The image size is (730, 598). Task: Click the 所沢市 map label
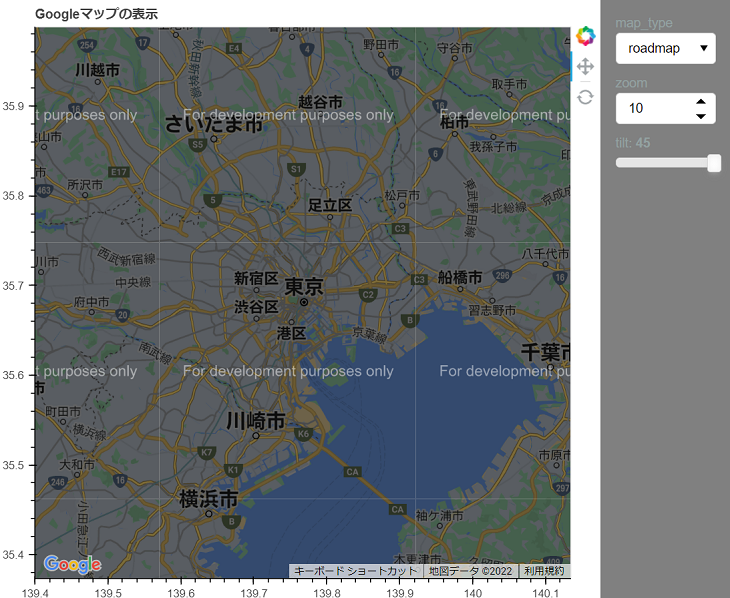[x=85, y=185]
